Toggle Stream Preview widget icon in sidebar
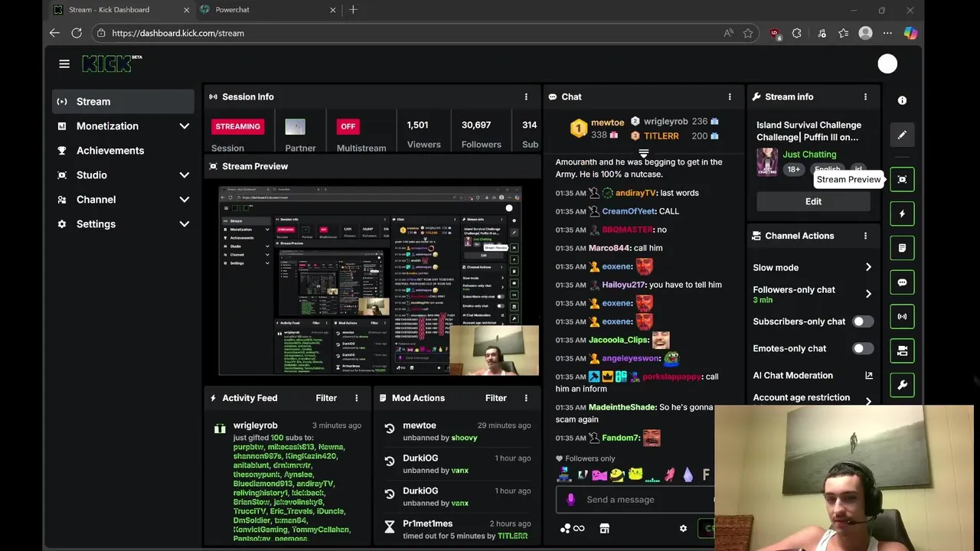The height and width of the screenshot is (551, 980). click(x=902, y=179)
